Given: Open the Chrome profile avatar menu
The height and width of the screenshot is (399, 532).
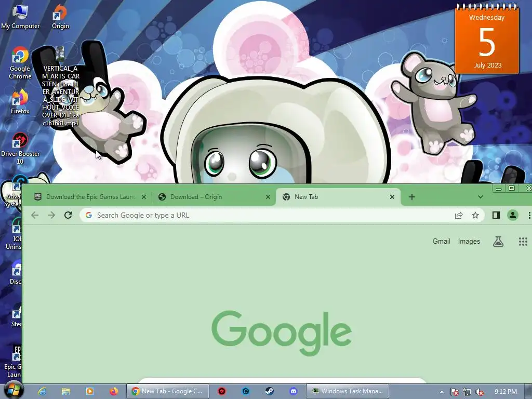Looking at the screenshot, I should (x=513, y=215).
